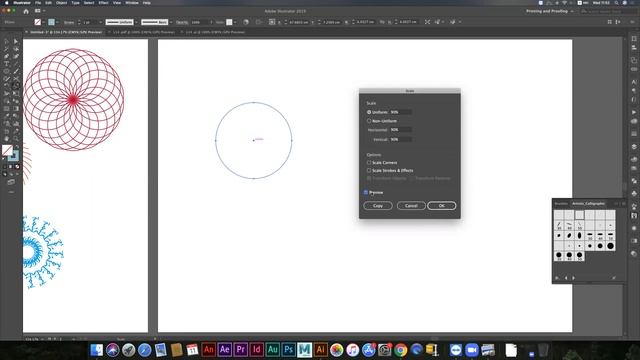The width and height of the screenshot is (640, 360).
Task: Open After Effects from the dock
Action: point(224,350)
